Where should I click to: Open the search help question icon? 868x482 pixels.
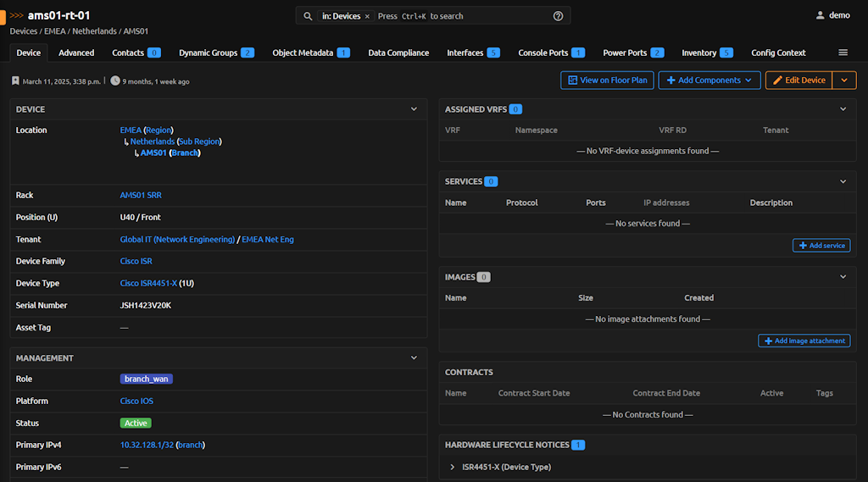coord(558,16)
